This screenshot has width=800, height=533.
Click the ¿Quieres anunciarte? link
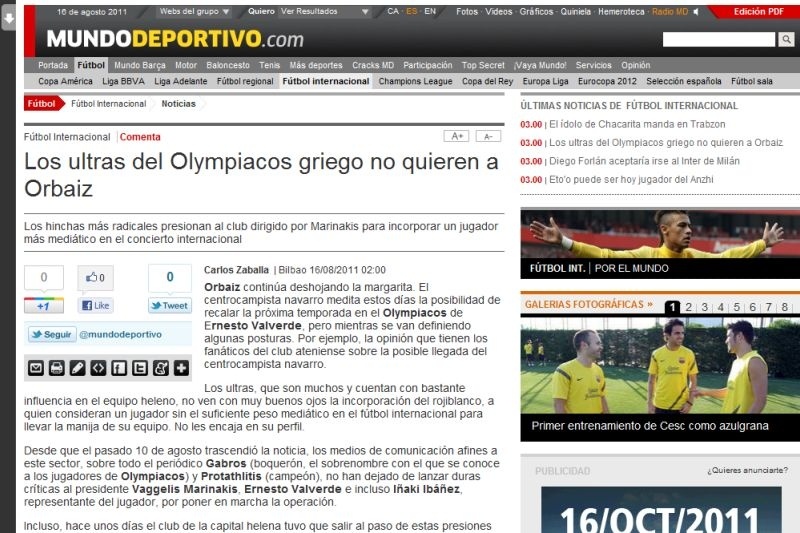click(x=747, y=470)
